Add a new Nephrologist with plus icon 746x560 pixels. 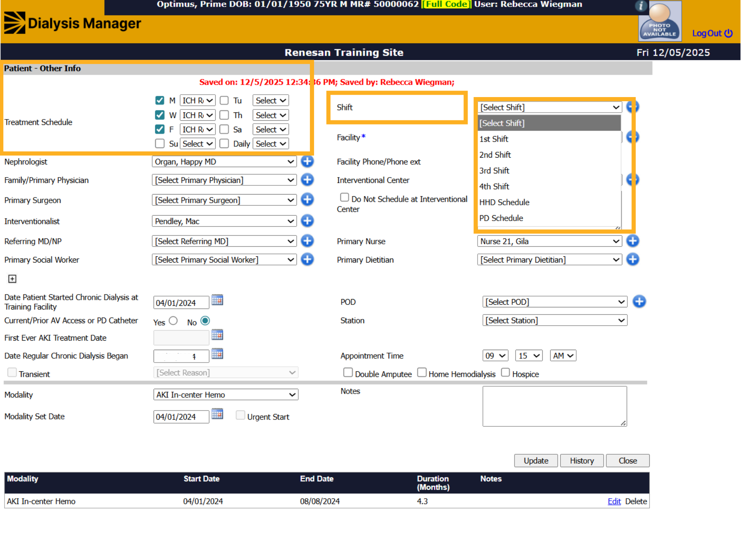(x=307, y=161)
